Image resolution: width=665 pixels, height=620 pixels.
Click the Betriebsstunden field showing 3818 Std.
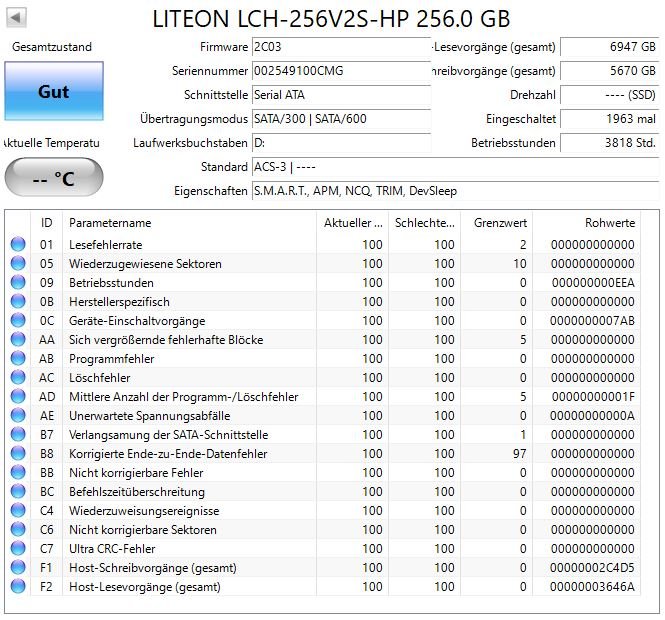pos(608,143)
